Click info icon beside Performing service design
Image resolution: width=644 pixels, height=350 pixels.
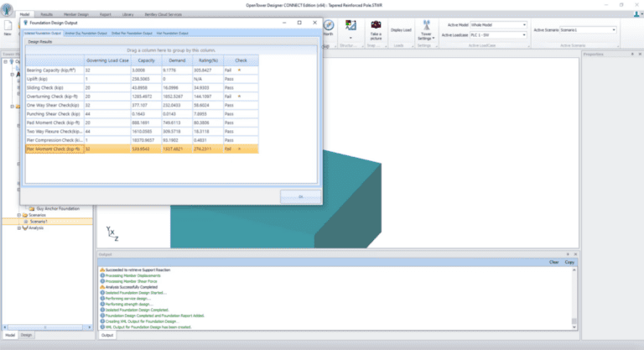(102, 299)
